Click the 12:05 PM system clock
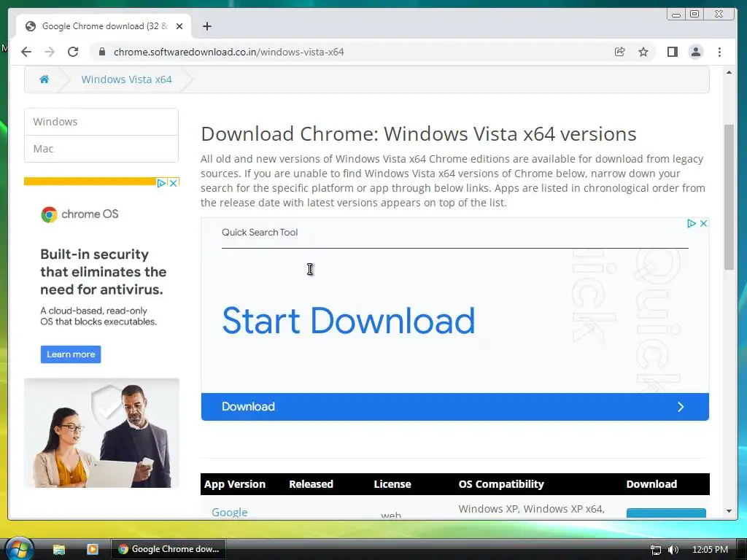 point(710,550)
